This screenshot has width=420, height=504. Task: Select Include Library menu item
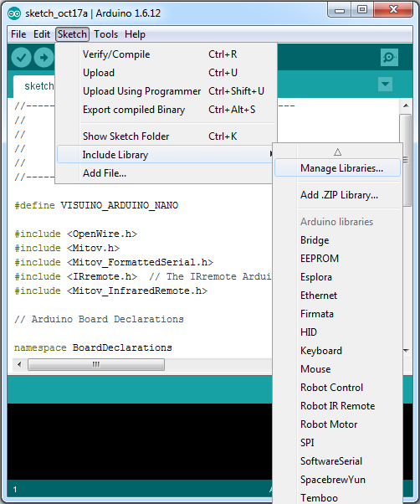pos(165,155)
